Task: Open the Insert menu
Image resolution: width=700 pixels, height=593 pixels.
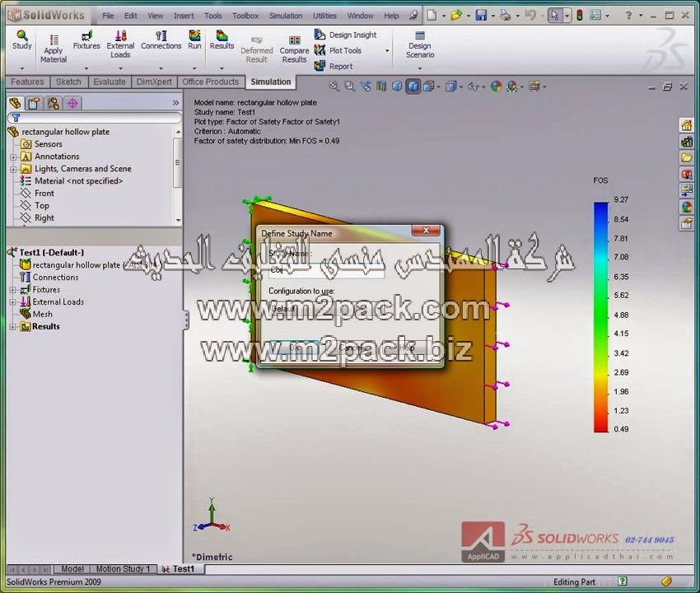Action: click(x=184, y=16)
